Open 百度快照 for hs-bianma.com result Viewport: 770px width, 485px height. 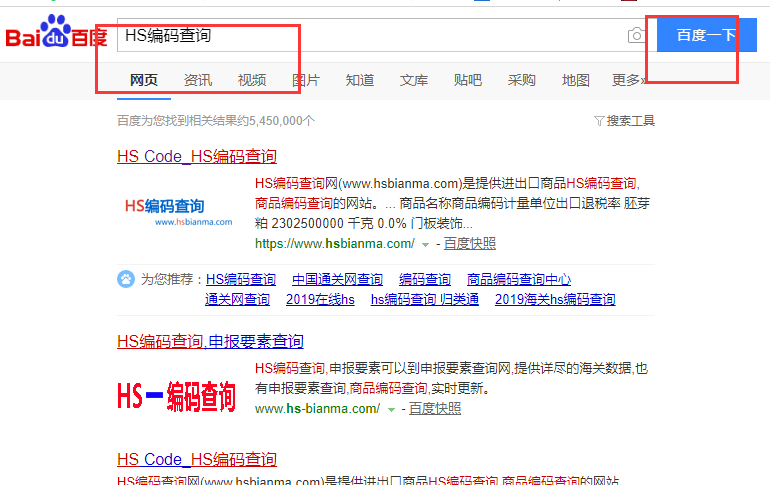coord(435,408)
